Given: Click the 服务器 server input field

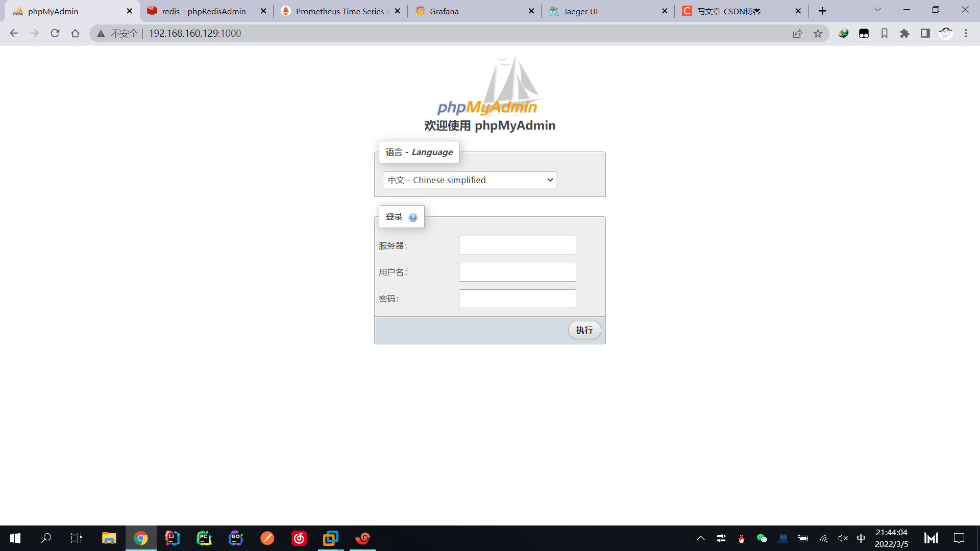Looking at the screenshot, I should pos(517,245).
